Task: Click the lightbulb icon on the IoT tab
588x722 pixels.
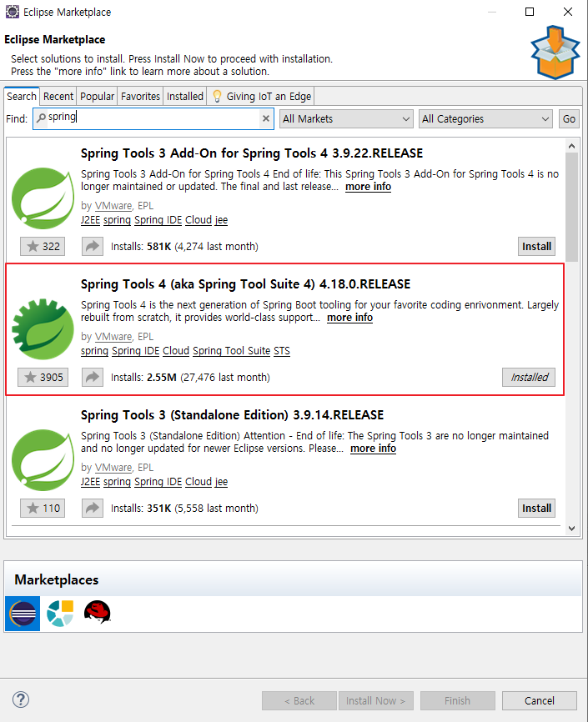Action: point(217,96)
